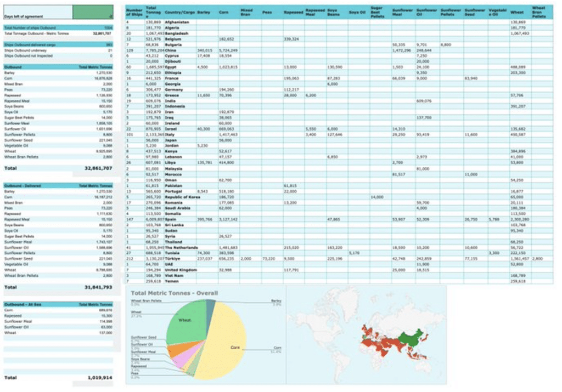Select the Indonesia row label
The height and width of the screenshot is (392, 562).
coord(175,106)
